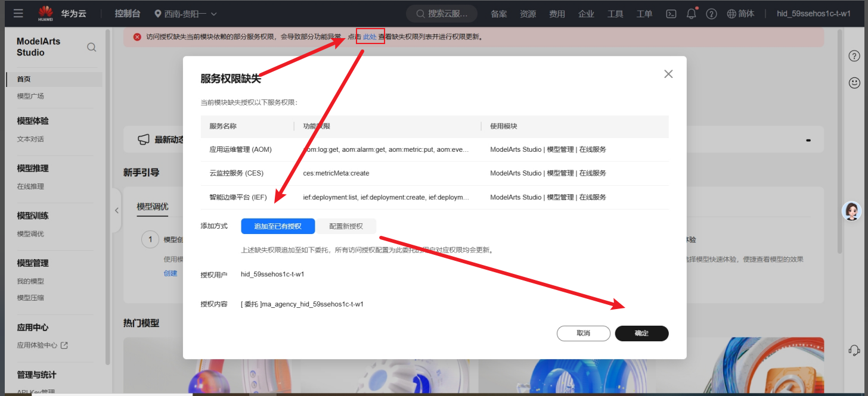Click the 模型体验 sidebar section heading

click(33, 121)
